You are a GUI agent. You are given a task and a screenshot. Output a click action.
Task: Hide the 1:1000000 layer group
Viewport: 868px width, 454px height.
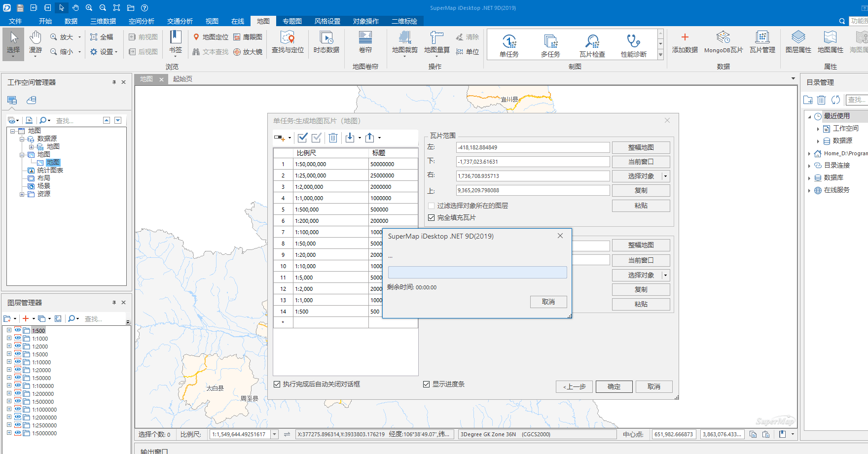18,409
